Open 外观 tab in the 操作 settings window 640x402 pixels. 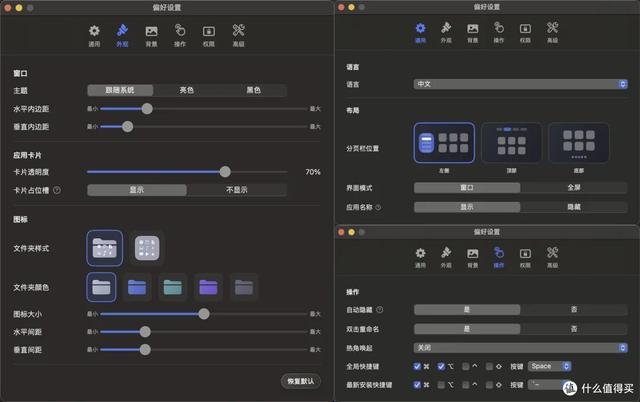(446, 257)
